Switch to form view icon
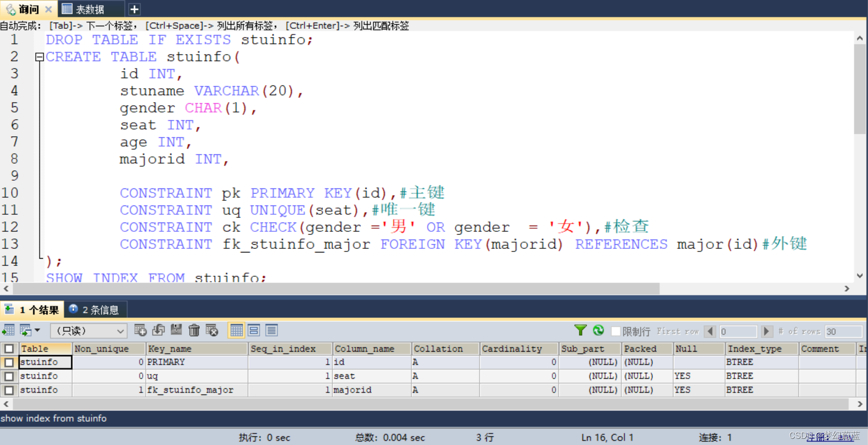This screenshot has height=445, width=868. point(254,330)
